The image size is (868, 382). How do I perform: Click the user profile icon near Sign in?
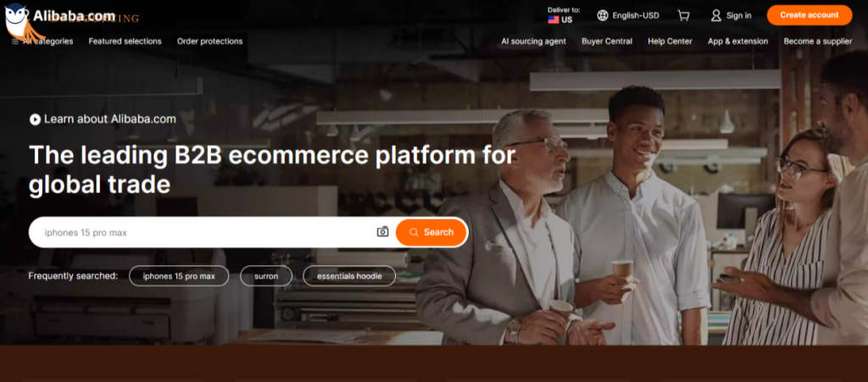[715, 15]
